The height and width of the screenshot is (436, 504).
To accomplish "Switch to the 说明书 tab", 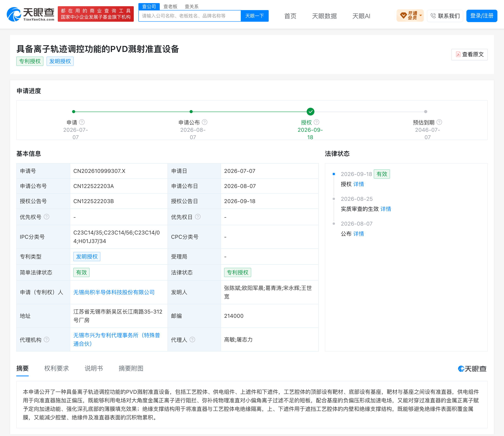I will [x=94, y=368].
